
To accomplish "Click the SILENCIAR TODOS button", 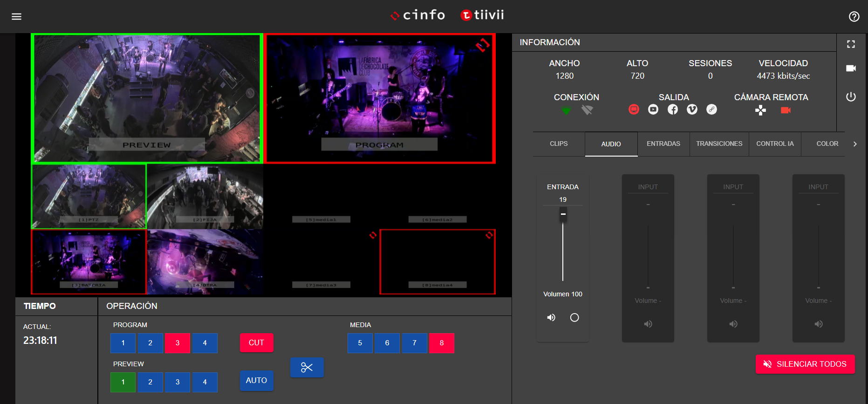I will click(x=805, y=364).
